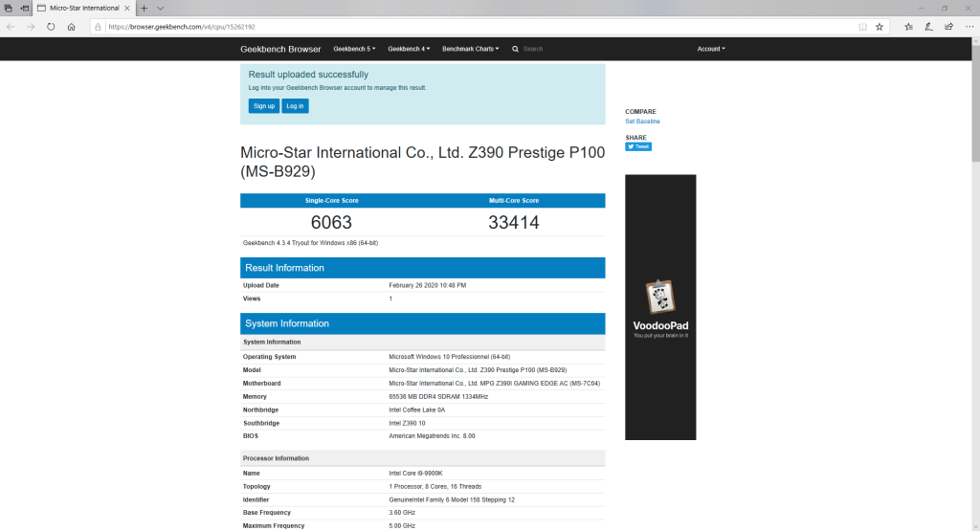The height and width of the screenshot is (531, 980).
Task: Select the Micro-Star International browser tab
Action: coord(84,8)
